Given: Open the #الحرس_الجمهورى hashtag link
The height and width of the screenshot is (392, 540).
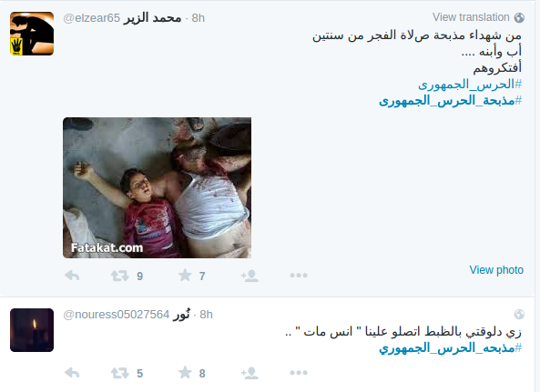Looking at the screenshot, I should click(x=470, y=85).
